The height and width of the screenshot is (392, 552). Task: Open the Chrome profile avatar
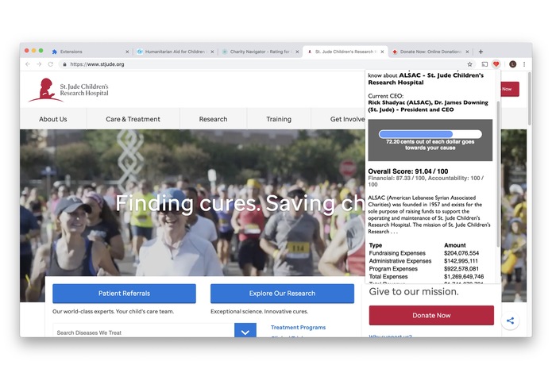coord(512,64)
